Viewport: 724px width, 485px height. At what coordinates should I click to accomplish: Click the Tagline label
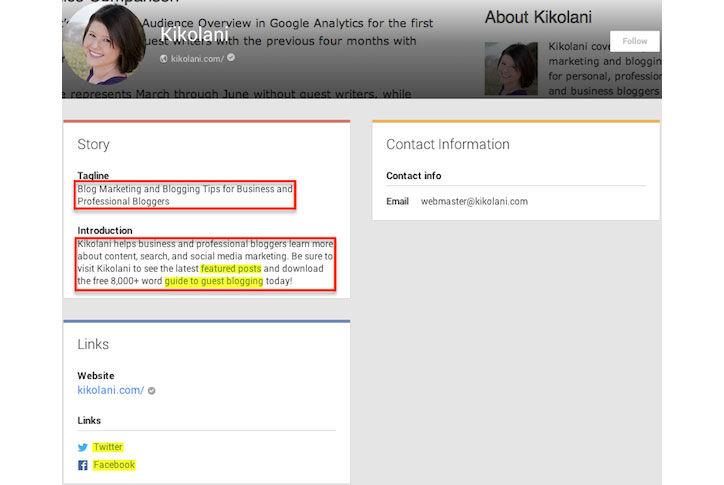point(93,176)
